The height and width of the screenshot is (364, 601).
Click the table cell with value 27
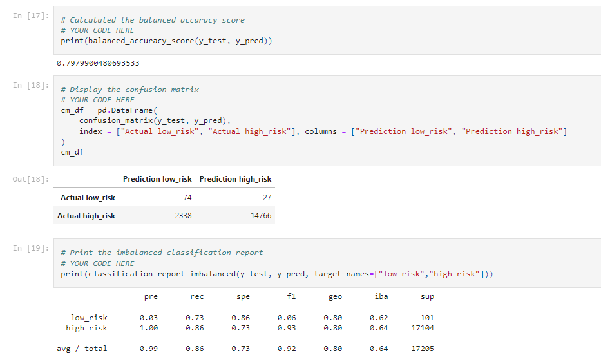pyautogui.click(x=267, y=198)
